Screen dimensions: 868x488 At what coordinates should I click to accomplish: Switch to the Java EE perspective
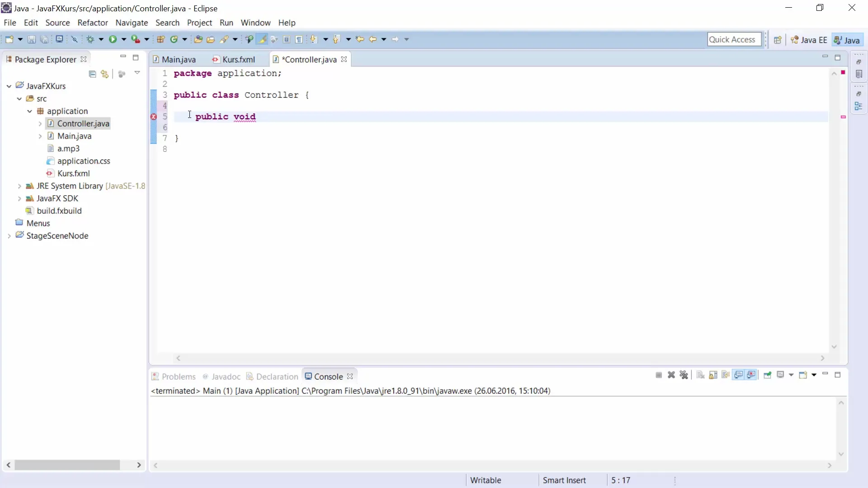click(809, 40)
